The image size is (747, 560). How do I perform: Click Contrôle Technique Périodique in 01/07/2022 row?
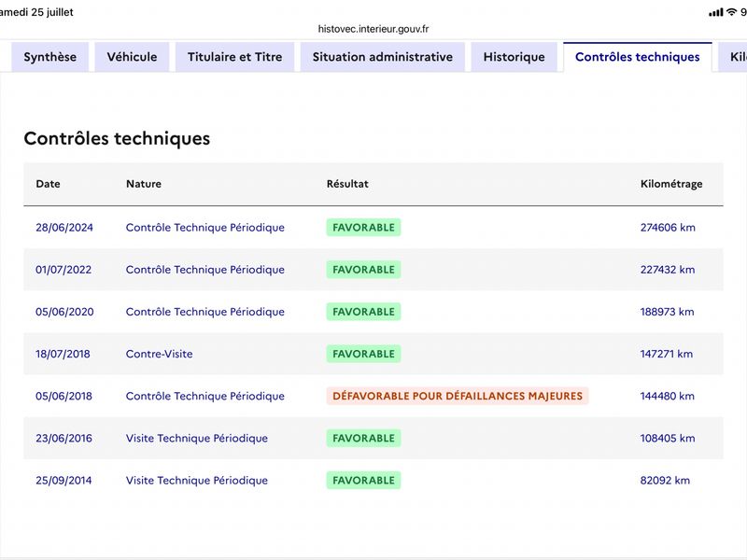tap(205, 270)
